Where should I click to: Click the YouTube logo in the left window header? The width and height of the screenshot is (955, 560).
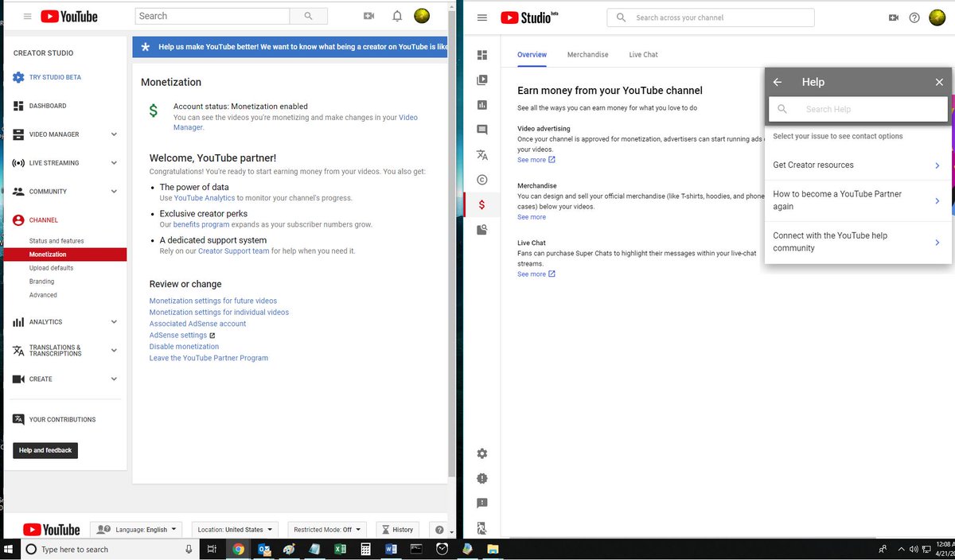[69, 16]
